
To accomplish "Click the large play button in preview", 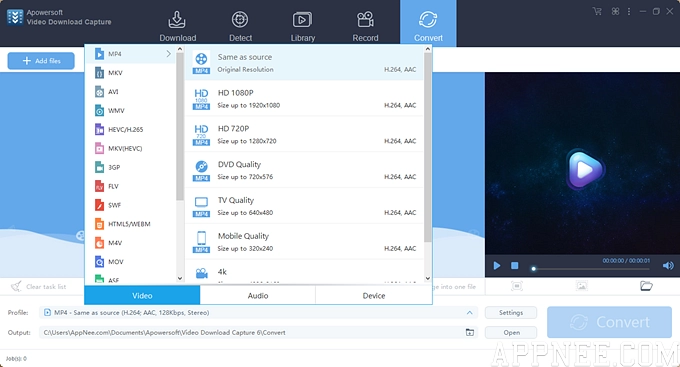I will point(585,170).
